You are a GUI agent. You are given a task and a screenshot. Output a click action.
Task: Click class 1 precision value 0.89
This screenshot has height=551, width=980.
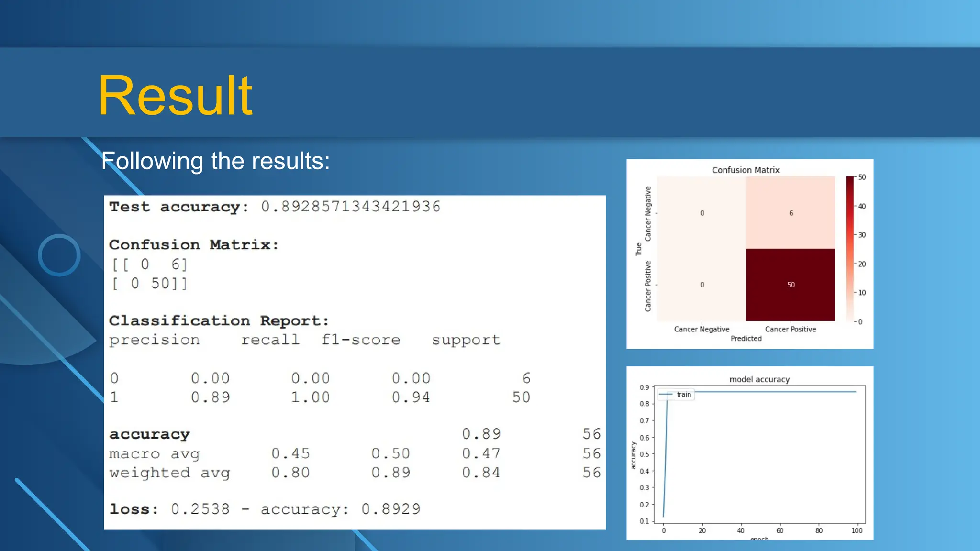click(211, 397)
